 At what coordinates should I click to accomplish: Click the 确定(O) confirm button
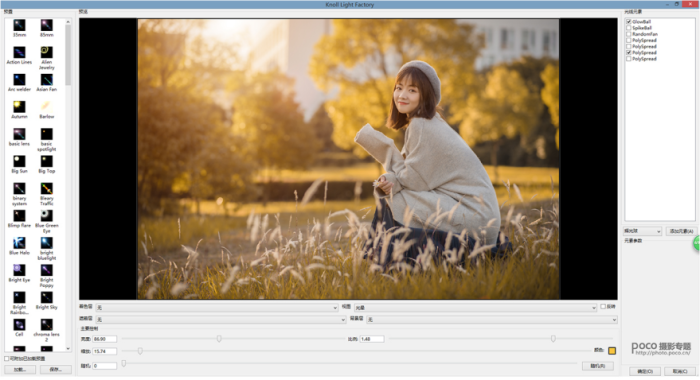[x=645, y=371]
